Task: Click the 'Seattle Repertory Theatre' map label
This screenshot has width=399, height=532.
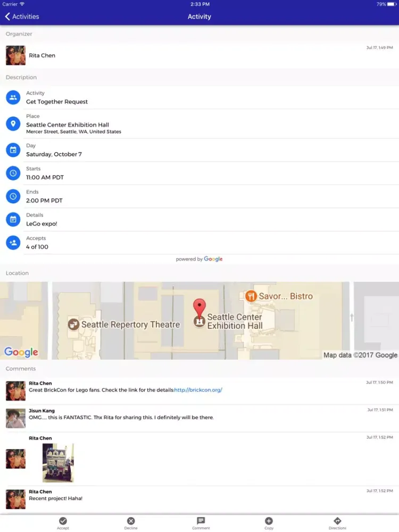Action: pos(131,325)
